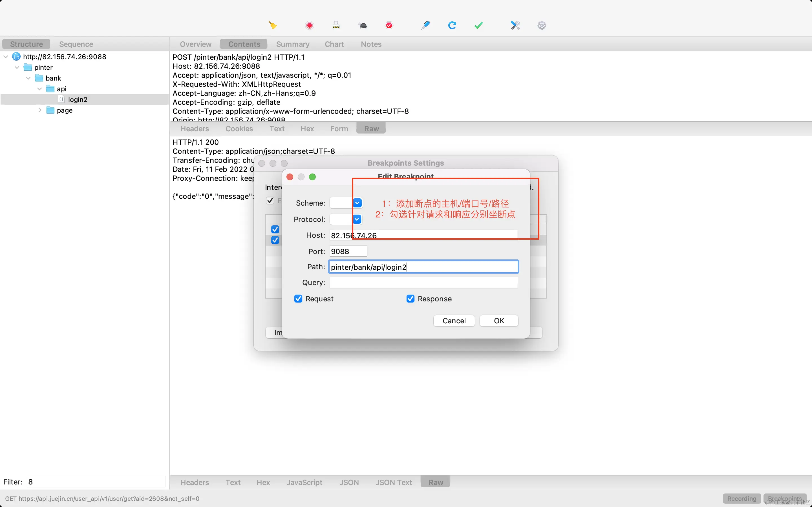
Task: Toggle first breakpoint checkbox in list
Action: tap(275, 229)
